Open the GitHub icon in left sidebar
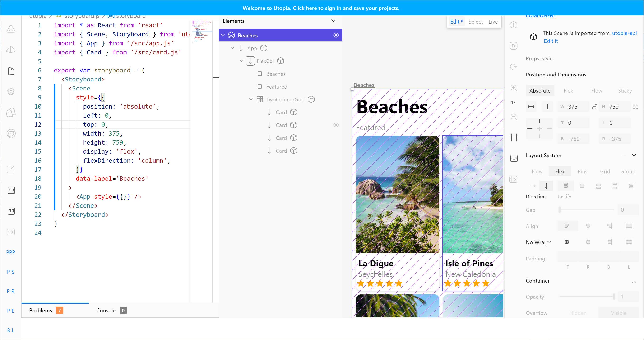 (x=11, y=133)
